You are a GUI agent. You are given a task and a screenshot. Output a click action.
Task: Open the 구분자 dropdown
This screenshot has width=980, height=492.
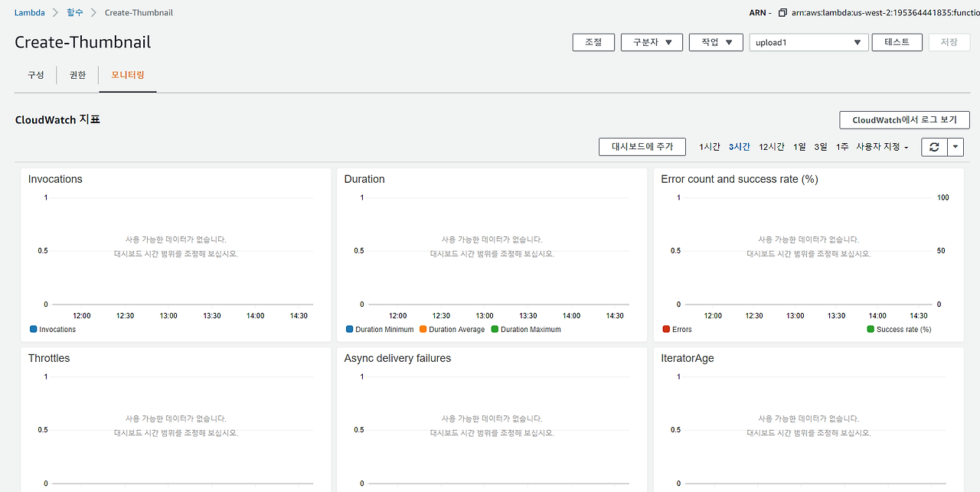coord(652,43)
